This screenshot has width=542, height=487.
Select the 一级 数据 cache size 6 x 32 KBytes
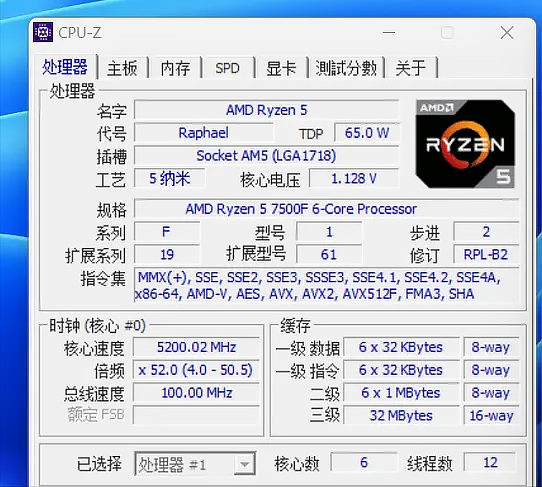[401, 347]
